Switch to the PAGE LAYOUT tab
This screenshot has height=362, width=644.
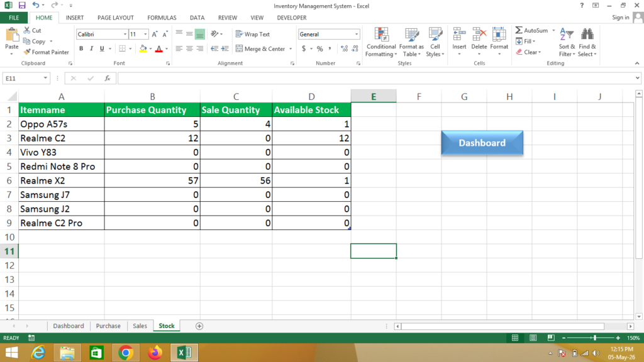click(116, 18)
